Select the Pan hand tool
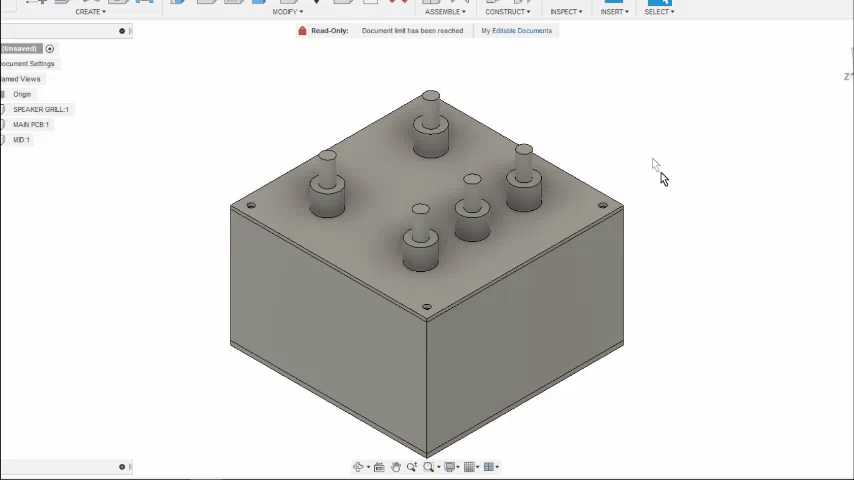854x480 pixels. tap(395, 467)
